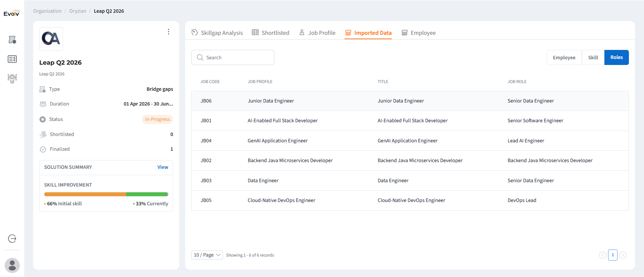This screenshot has height=277, width=644.
Task: Go to the next page arrow
Action: tap(623, 255)
